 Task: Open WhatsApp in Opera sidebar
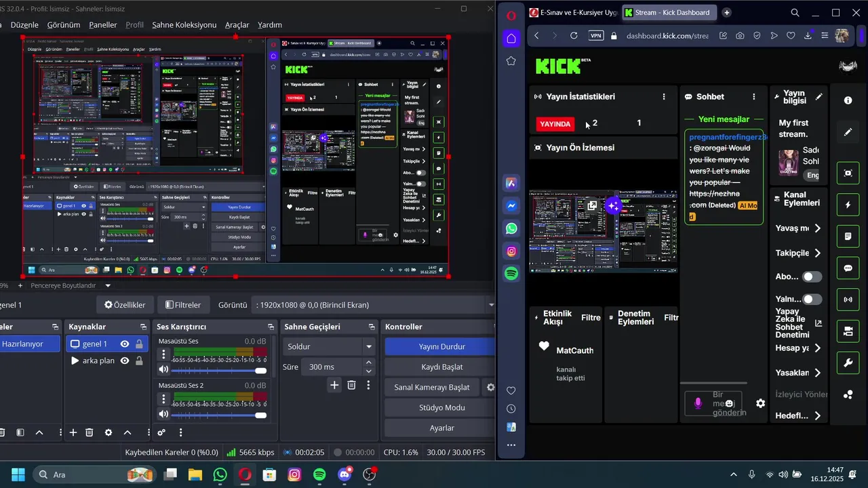pyautogui.click(x=511, y=229)
